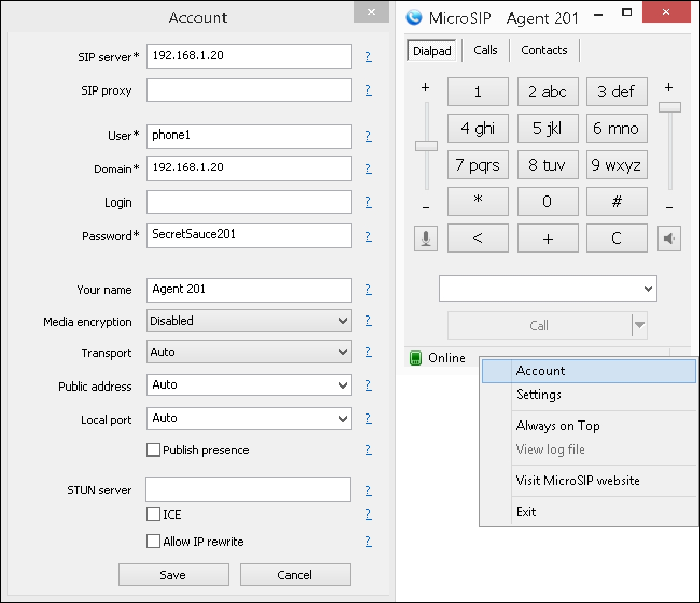Click the + key below the 0 key
700x603 pixels.
point(548,238)
